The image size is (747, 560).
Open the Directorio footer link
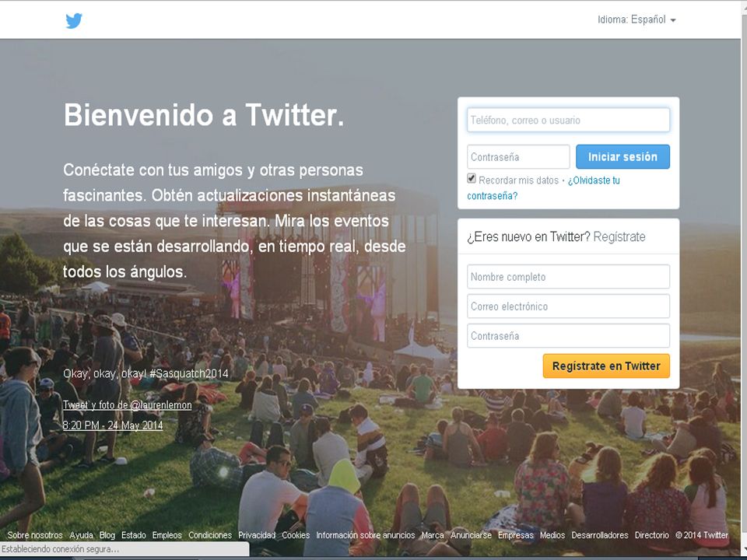[652, 535]
